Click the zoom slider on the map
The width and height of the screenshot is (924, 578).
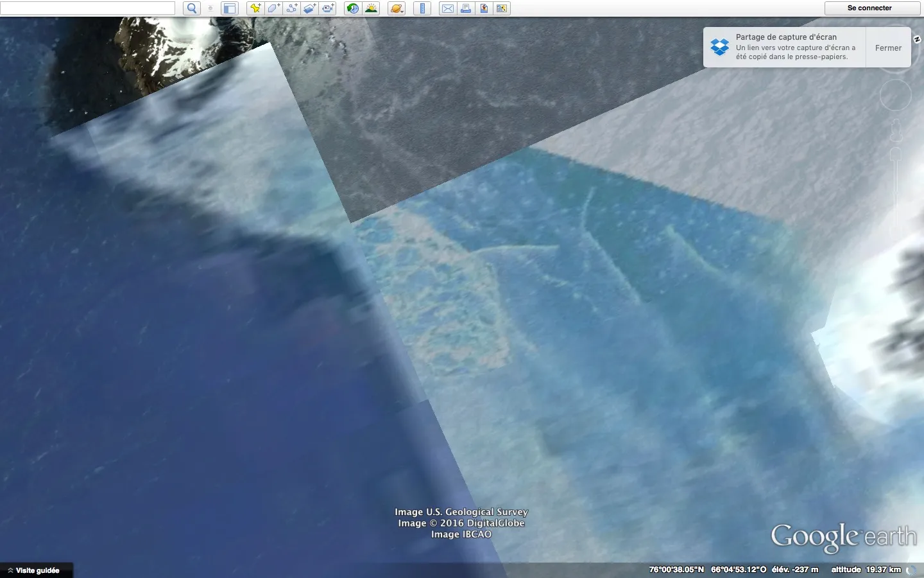click(895, 193)
